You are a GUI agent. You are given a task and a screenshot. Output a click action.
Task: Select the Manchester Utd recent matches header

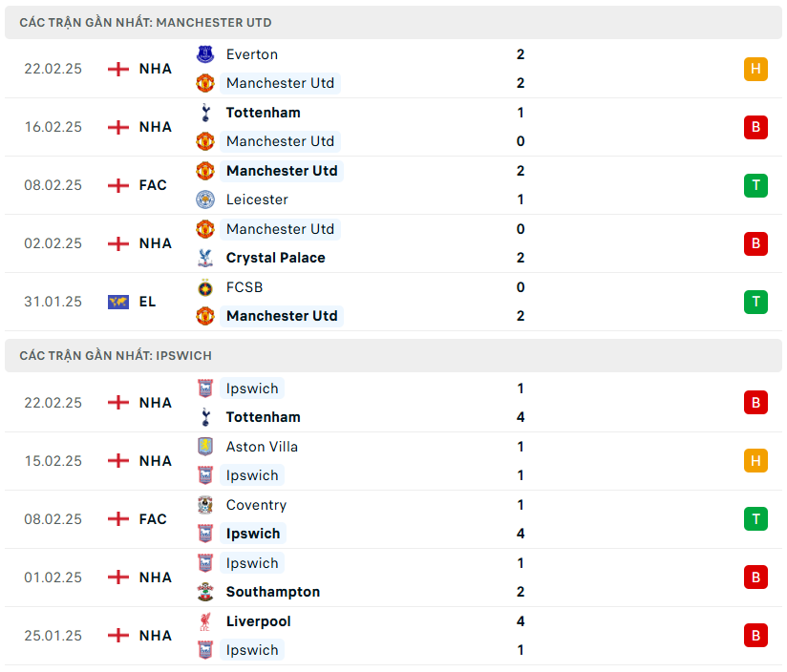tap(145, 22)
